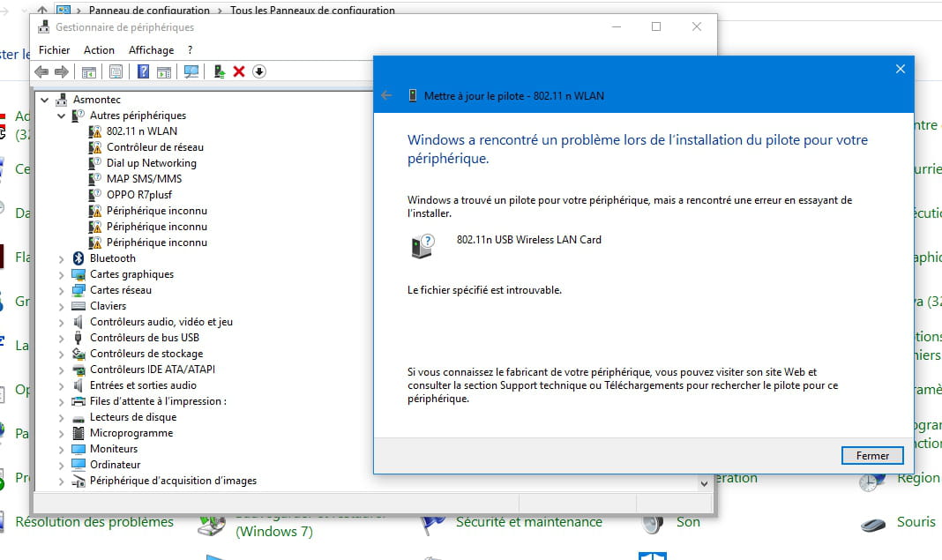Expand the Contrôleurs de bus USB category
Screen dimensions: 942x560
point(61,339)
